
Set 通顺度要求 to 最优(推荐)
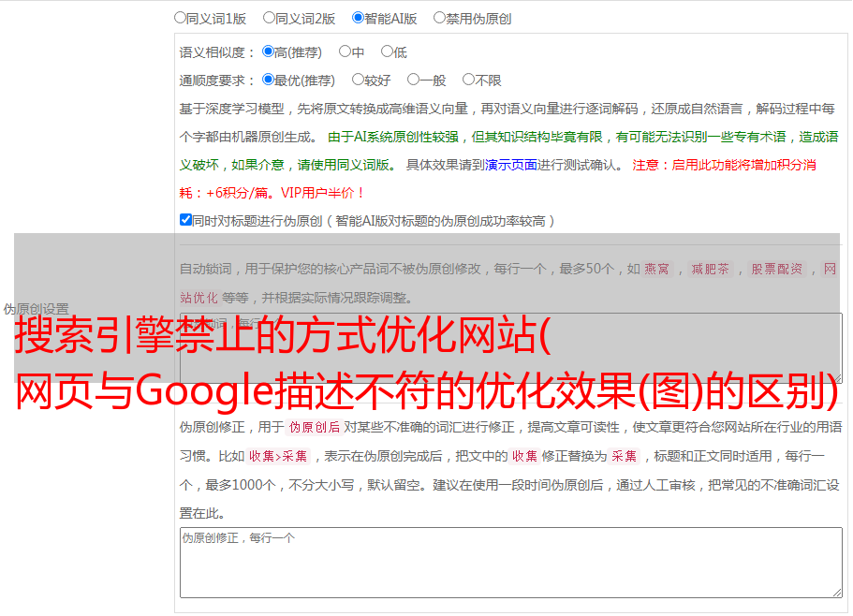click(x=268, y=80)
